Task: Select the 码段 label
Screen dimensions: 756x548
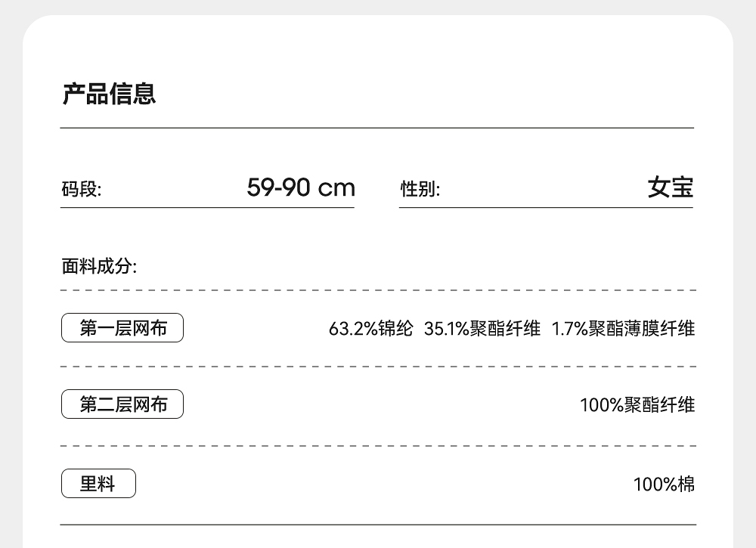Action: coord(81,190)
